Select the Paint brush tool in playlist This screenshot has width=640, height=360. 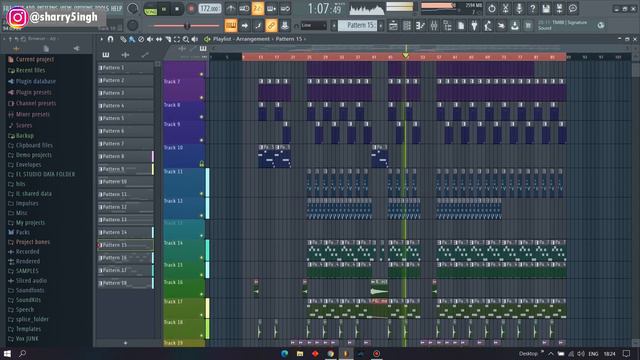132,39
